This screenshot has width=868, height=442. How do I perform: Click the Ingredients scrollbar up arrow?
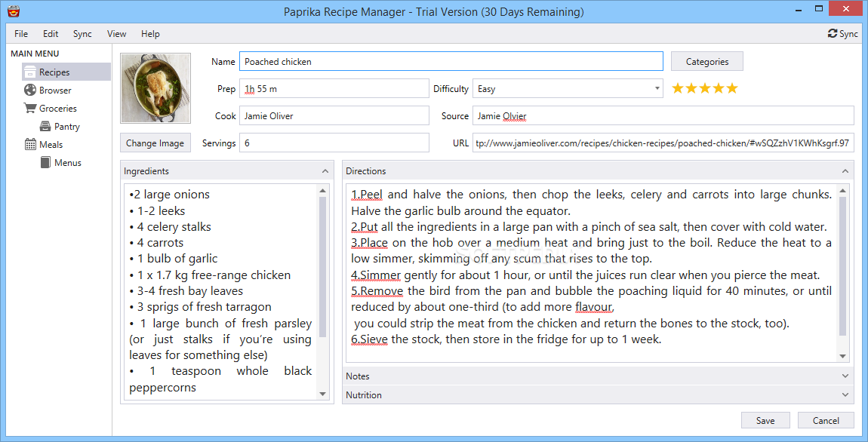[x=323, y=190]
